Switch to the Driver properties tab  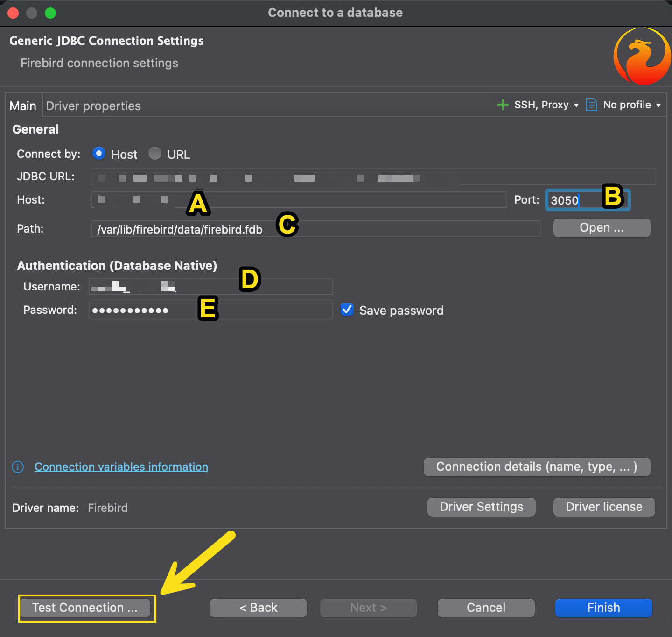[x=93, y=106]
